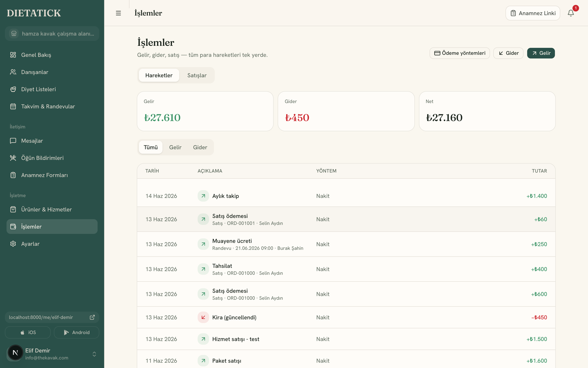
Task: Click the iOS app button
Action: pos(28,332)
